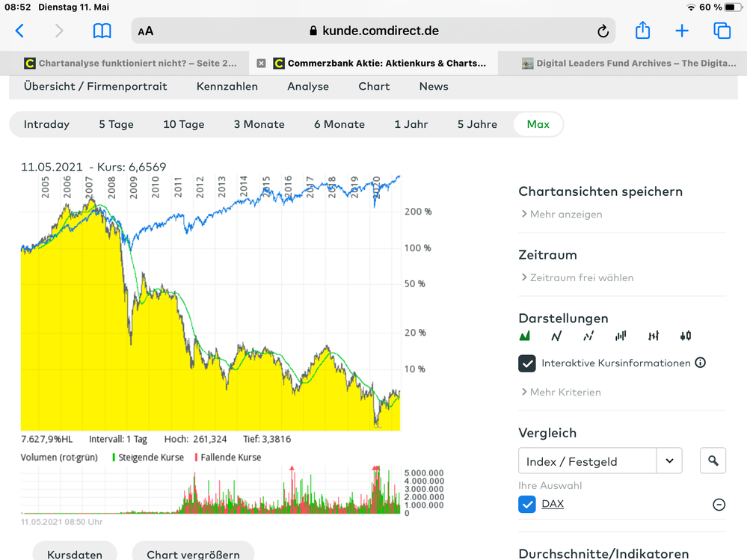Switch to the 5 Jahre timeframe
Screen dimensions: 747x560
[x=477, y=124]
